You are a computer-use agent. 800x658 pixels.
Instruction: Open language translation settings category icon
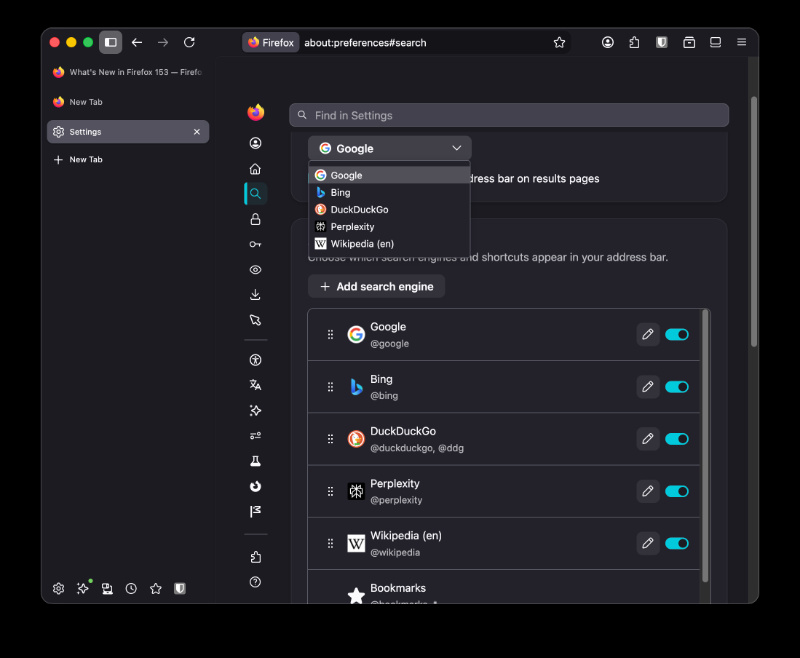pos(256,385)
